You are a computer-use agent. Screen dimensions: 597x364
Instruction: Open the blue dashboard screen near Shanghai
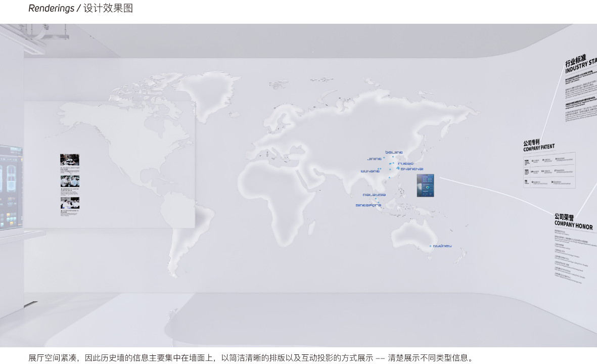[x=425, y=185]
